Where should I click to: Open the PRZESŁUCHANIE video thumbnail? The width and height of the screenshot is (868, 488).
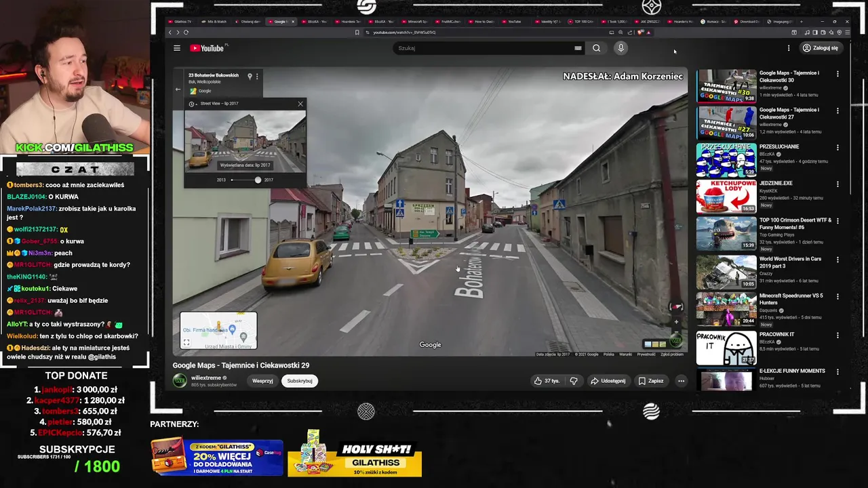click(x=726, y=160)
